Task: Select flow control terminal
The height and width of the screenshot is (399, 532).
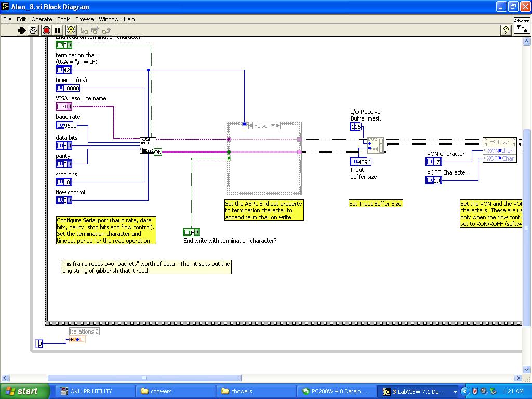Action: tap(64, 200)
